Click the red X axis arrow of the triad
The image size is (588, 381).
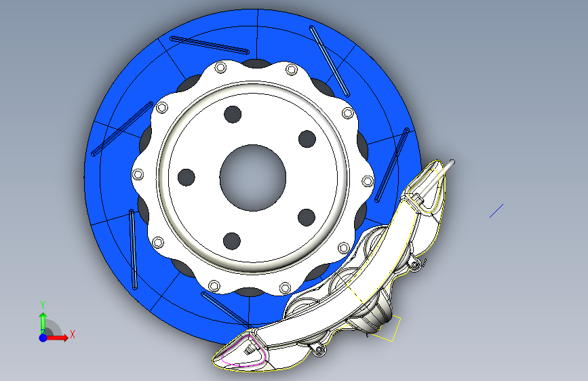pos(58,338)
